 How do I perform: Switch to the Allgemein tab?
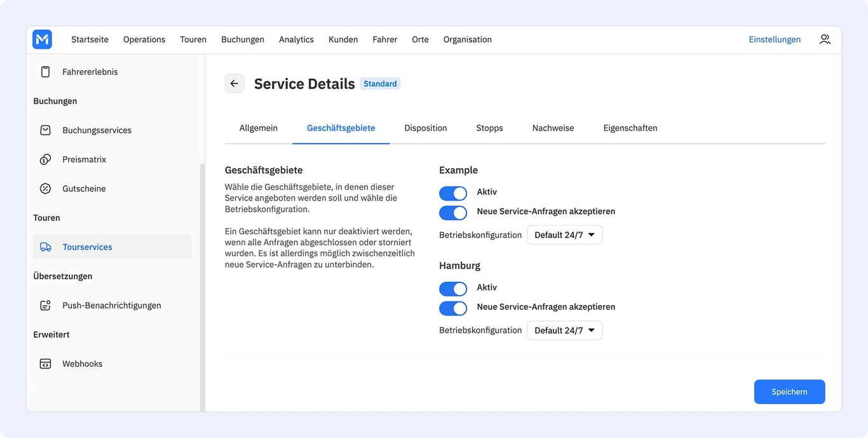[259, 128]
